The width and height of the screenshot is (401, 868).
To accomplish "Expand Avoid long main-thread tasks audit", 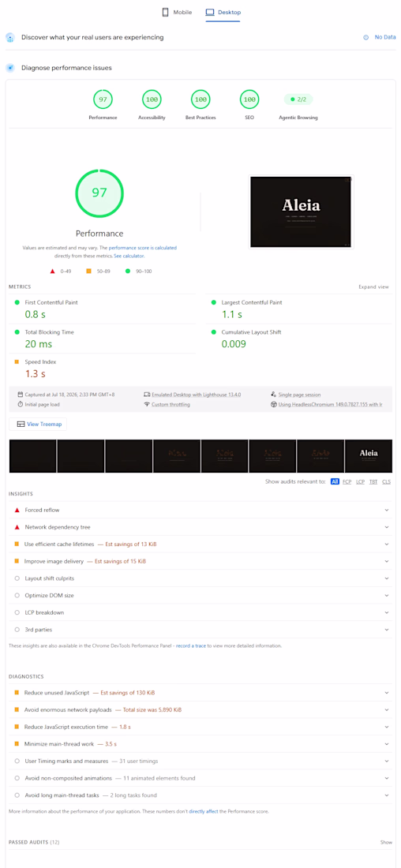I will pos(200,795).
